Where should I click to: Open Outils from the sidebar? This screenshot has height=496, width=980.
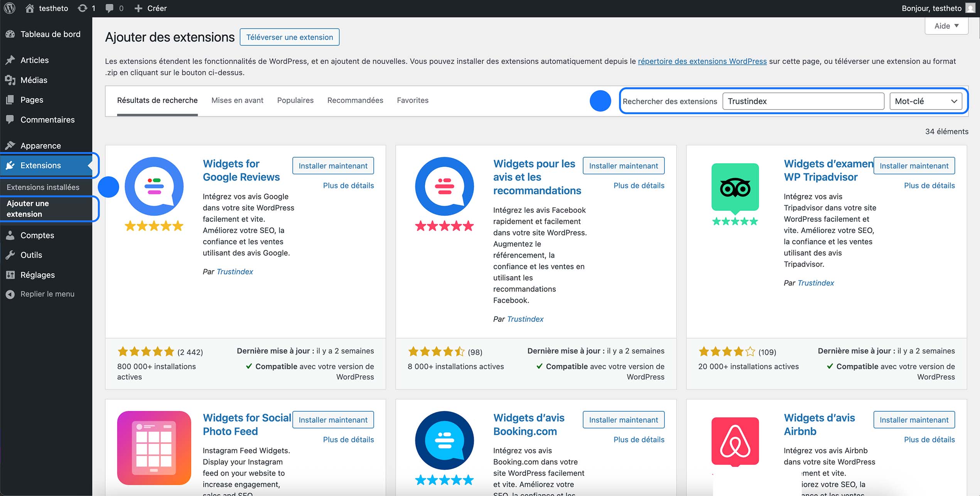pos(31,255)
